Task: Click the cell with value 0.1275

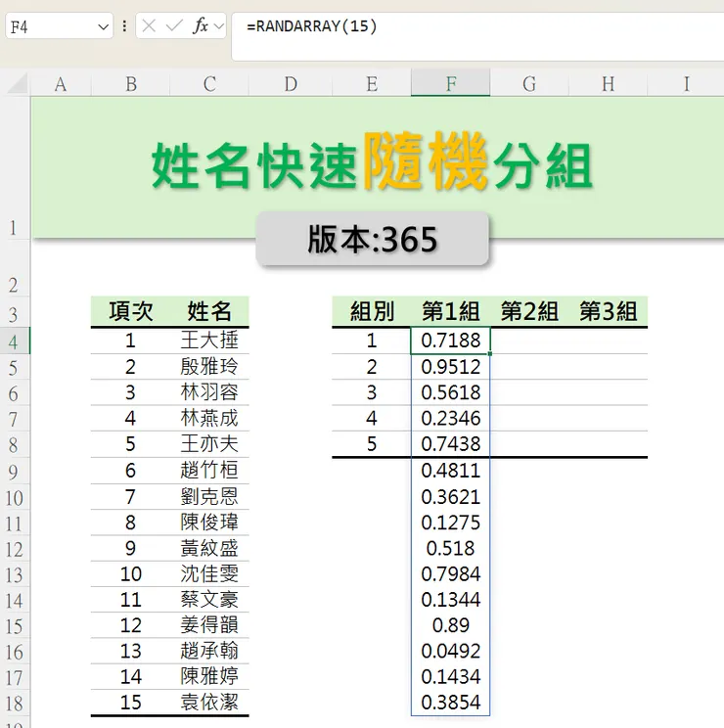Action: tap(451, 523)
